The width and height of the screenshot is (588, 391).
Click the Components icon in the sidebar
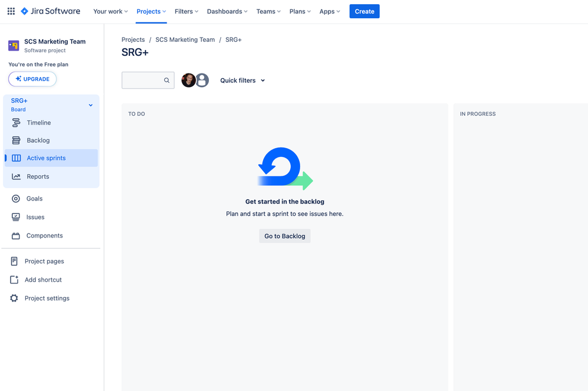[x=16, y=236]
